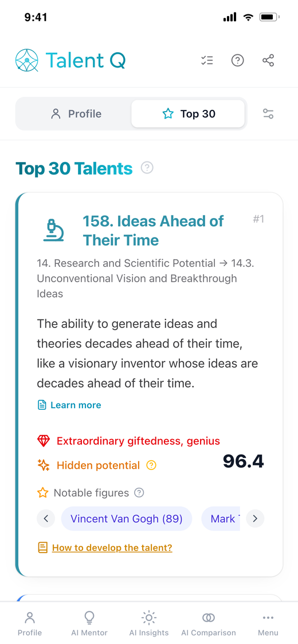Show next notable figure with right chevron
The width and height of the screenshot is (298, 644).
[255, 518]
